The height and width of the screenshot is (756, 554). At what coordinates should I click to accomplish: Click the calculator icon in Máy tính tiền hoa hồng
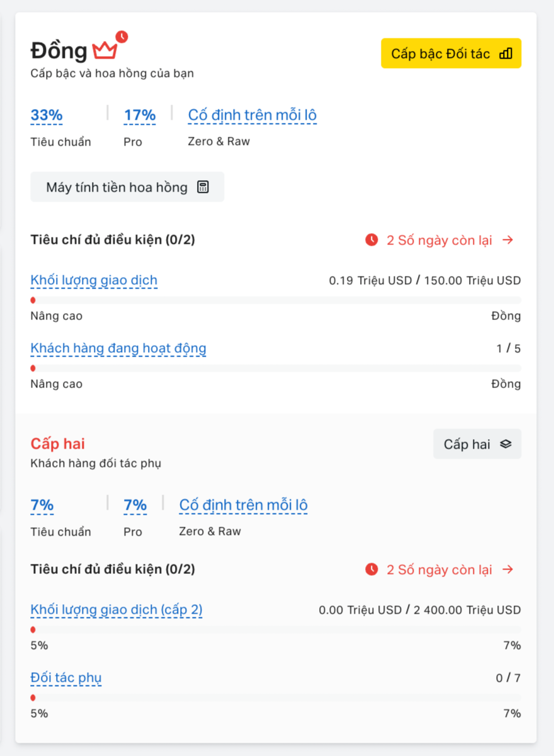tap(203, 187)
